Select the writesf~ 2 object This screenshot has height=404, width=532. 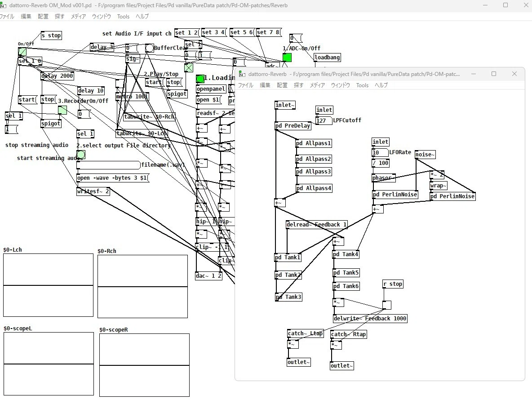pos(93,191)
